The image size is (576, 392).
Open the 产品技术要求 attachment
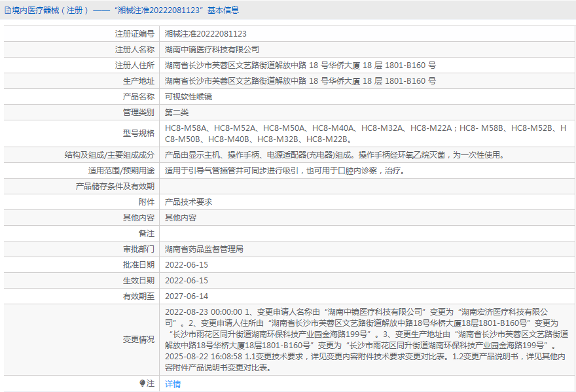pyautogui.click(x=189, y=202)
